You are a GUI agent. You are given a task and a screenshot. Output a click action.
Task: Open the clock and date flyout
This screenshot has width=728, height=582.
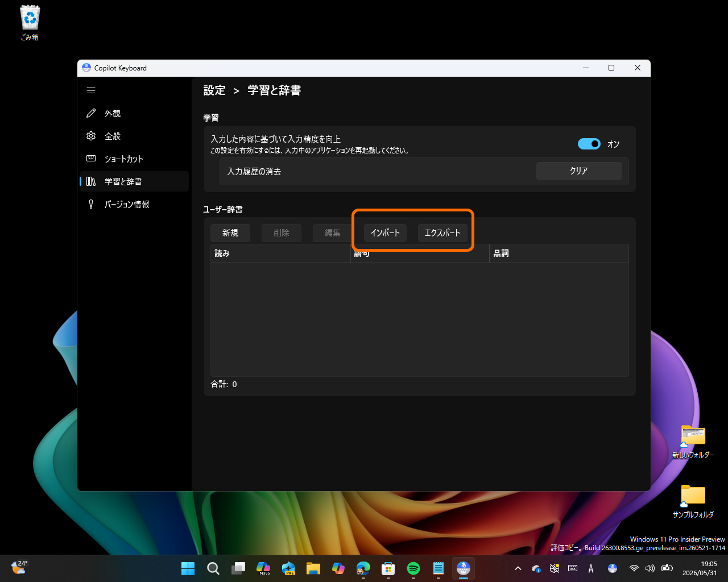pos(700,568)
